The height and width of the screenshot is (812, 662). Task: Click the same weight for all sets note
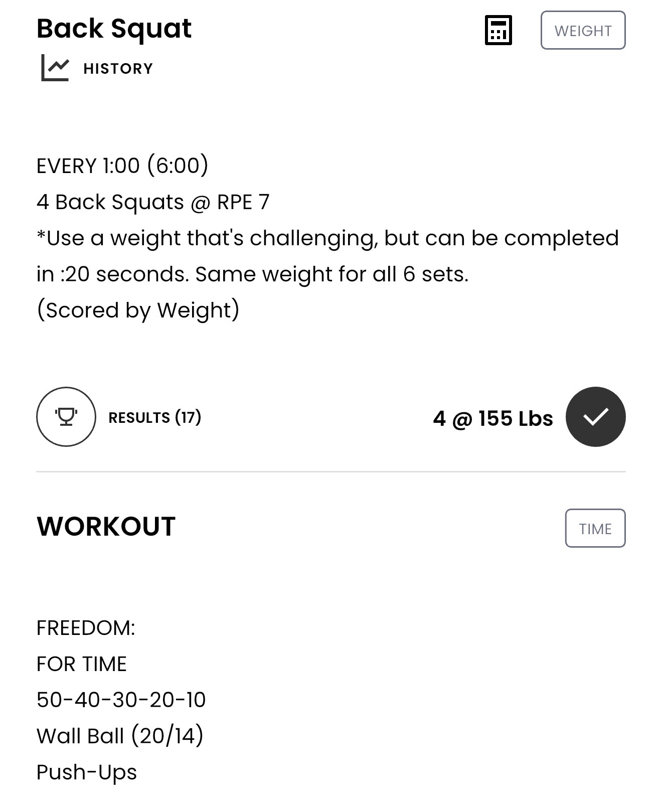(332, 274)
